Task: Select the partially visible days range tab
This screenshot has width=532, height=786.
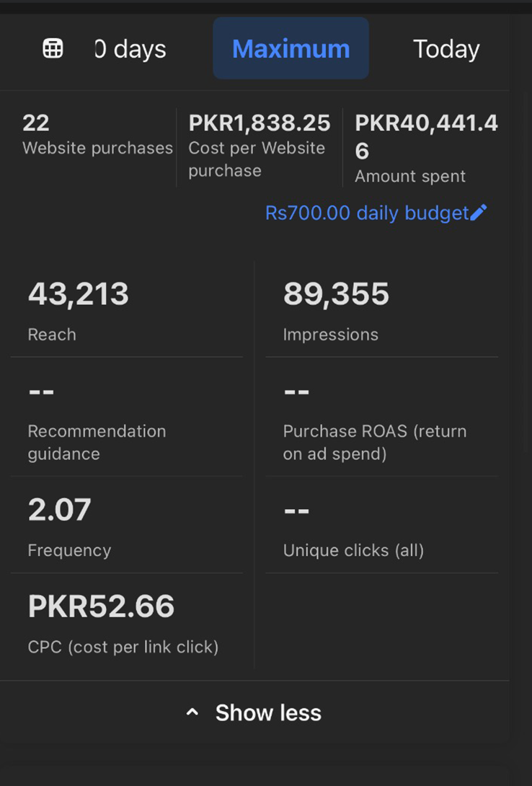Action: 130,49
